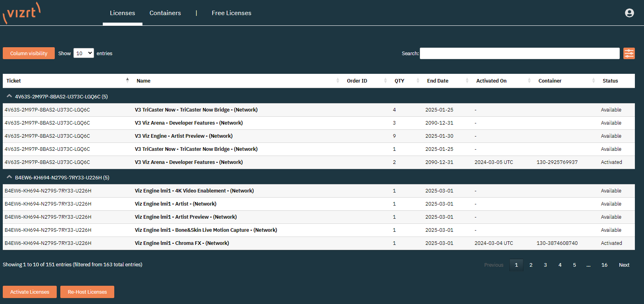Select the Chroma FX license row
The width and height of the screenshot is (644, 304).
tap(182, 243)
